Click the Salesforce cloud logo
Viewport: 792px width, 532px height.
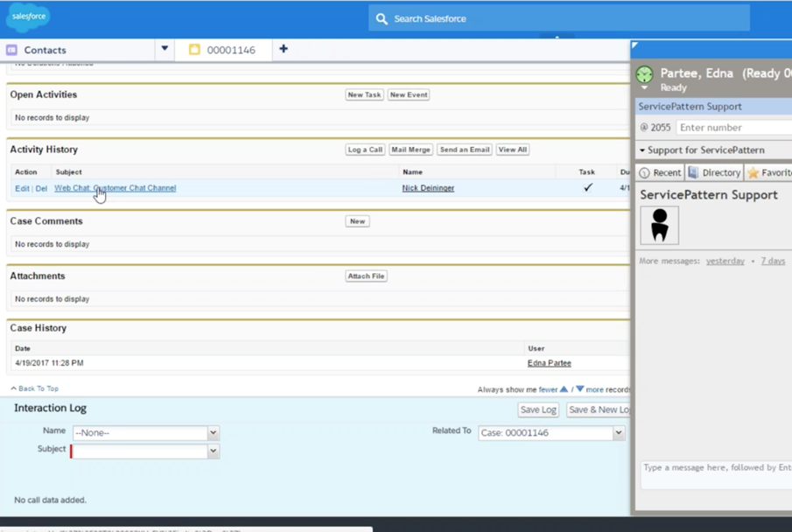28,17
